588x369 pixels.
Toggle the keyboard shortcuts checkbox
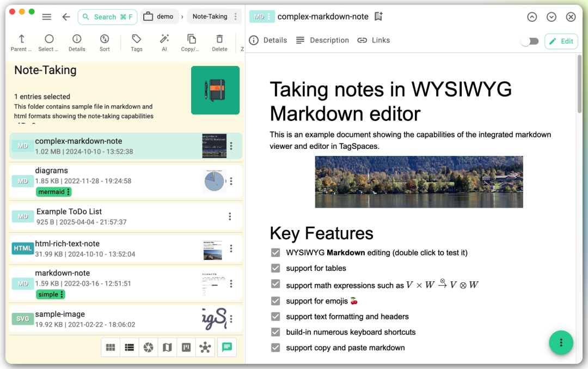[275, 332]
